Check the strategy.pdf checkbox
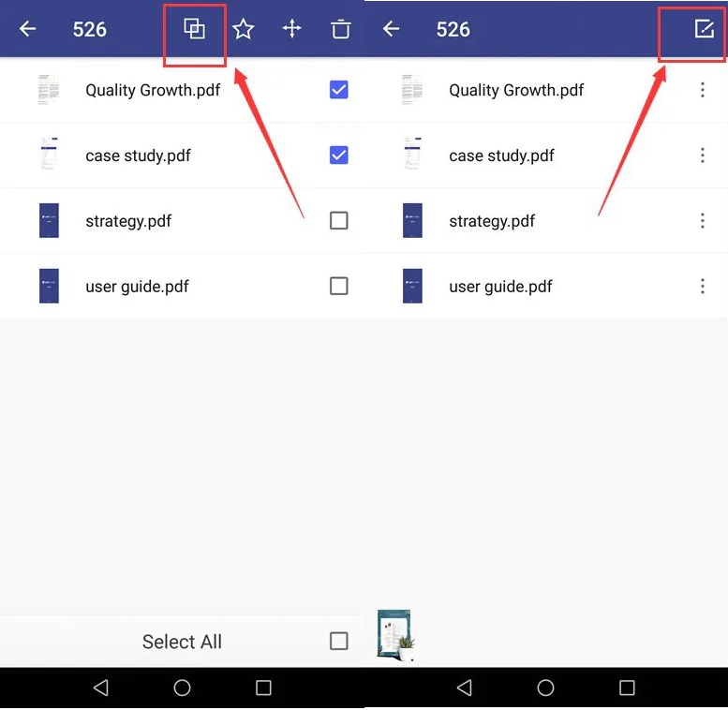Image resolution: width=728 pixels, height=710 pixels. click(x=339, y=220)
